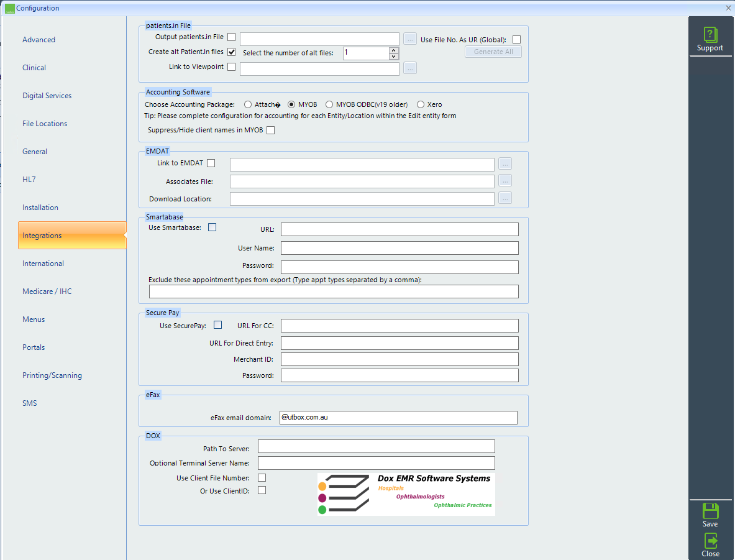This screenshot has height=560, width=735.
Task: Click the DOX Path To Server field
Action: 377,446
